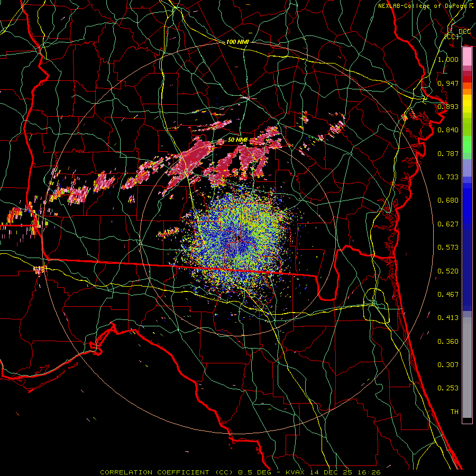
Task: Select the 0.733 legend value
Action: 448,177
